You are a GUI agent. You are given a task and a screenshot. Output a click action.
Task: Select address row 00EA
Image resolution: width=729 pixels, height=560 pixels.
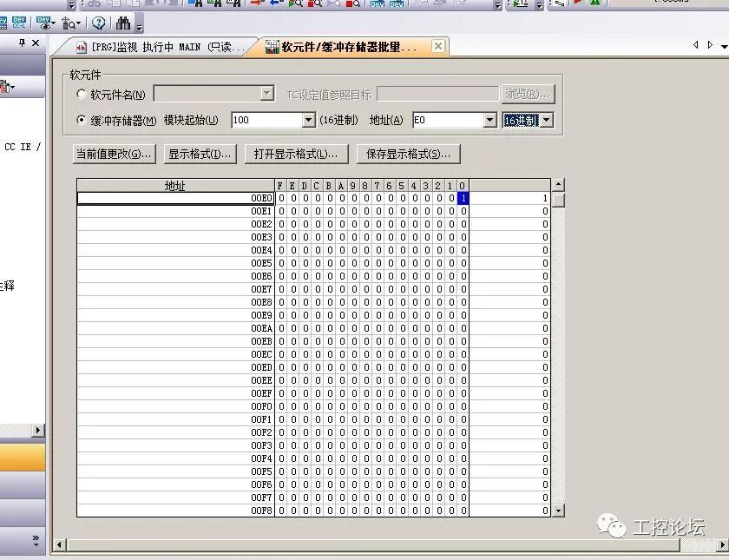point(175,328)
